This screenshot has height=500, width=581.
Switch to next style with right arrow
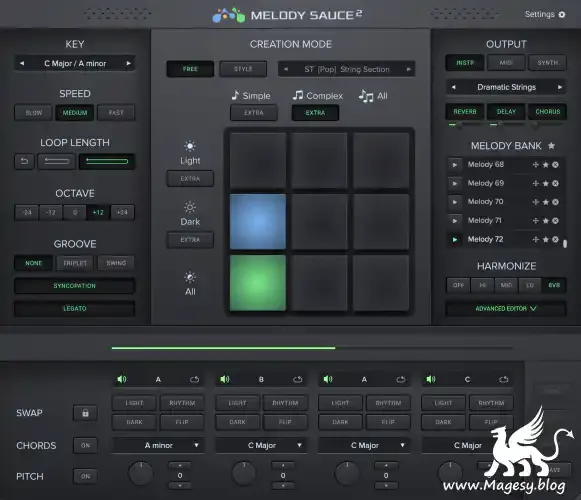(409, 69)
